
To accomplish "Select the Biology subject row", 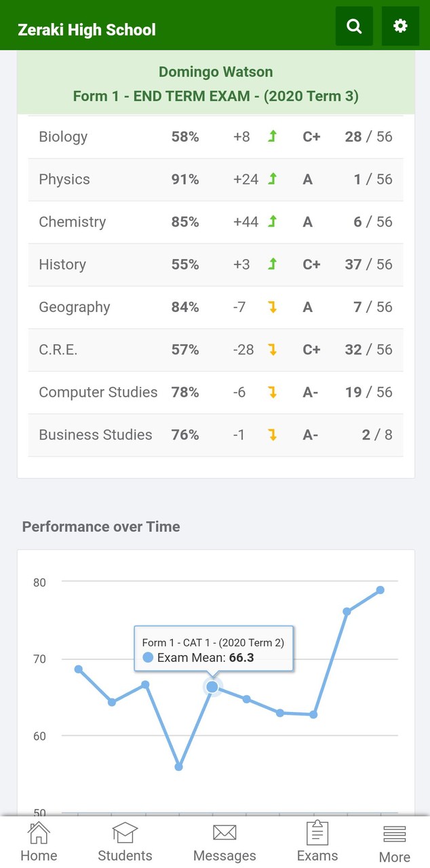I will tap(216, 137).
